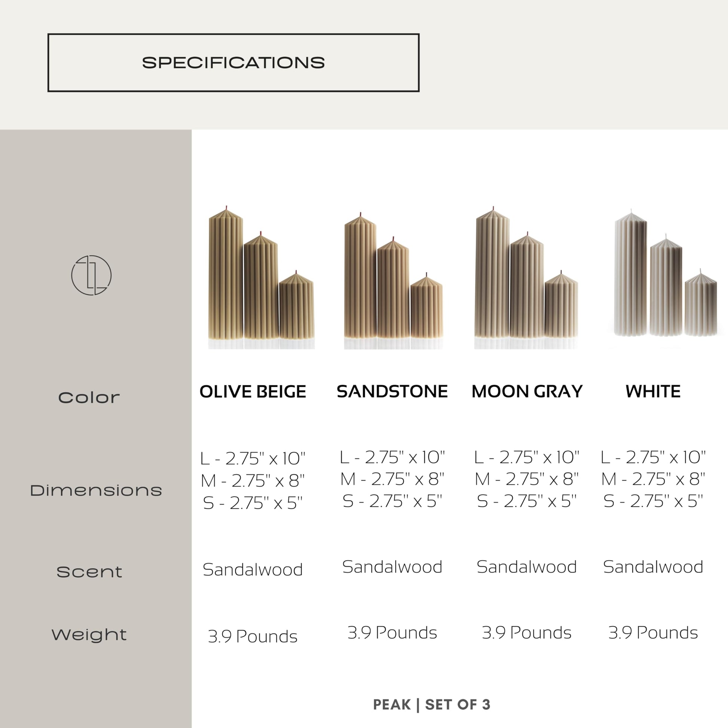This screenshot has height=728, width=728.
Task: Select the Moon Gray candle set image
Action: (526, 277)
